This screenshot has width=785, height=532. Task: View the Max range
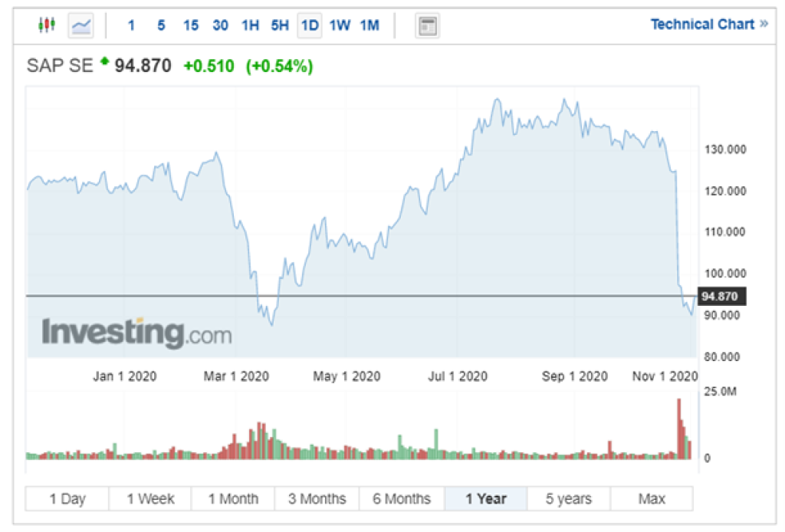[652, 498]
